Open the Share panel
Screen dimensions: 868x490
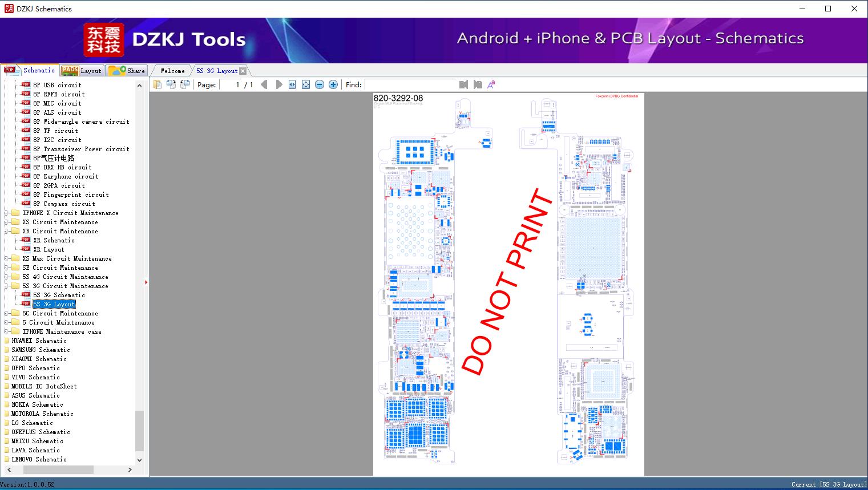[127, 70]
